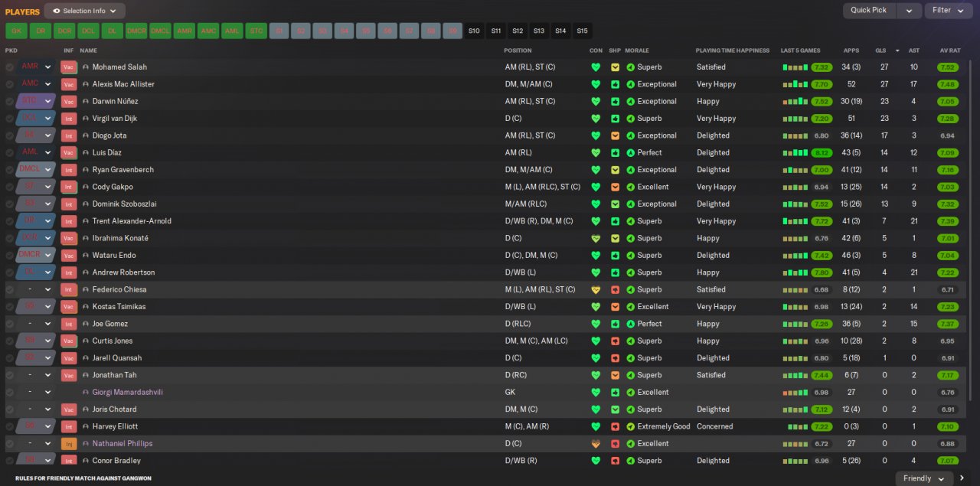Select the STC position slot
The width and height of the screenshot is (980, 486).
(256, 31)
